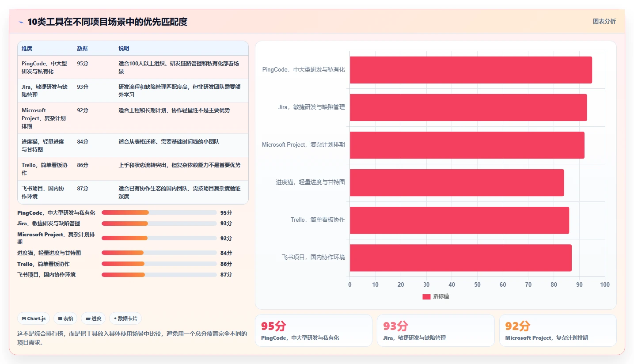Viewport: 634px width, 364px height.
Task: Toggle the 指标值 legend swatch
Action: [426, 297]
